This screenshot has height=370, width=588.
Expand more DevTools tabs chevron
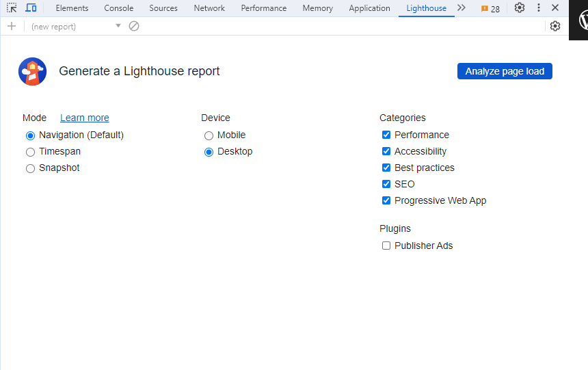point(462,8)
